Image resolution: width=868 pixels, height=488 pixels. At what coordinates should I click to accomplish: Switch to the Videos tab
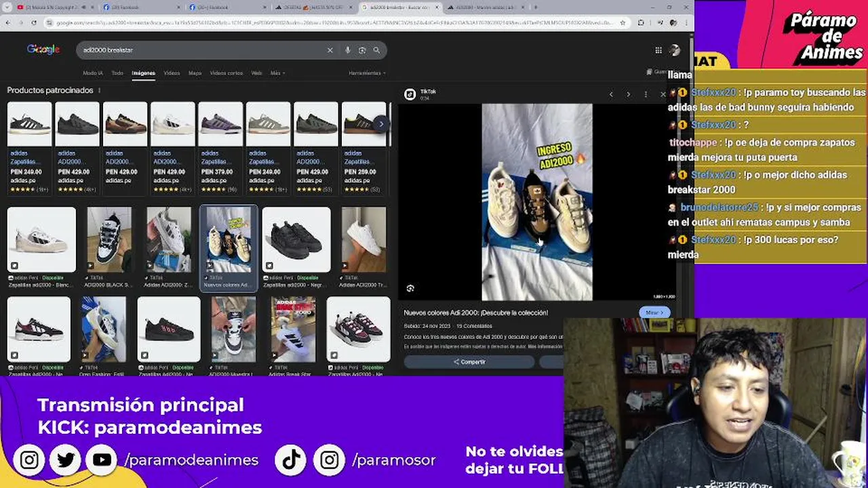pyautogui.click(x=172, y=73)
